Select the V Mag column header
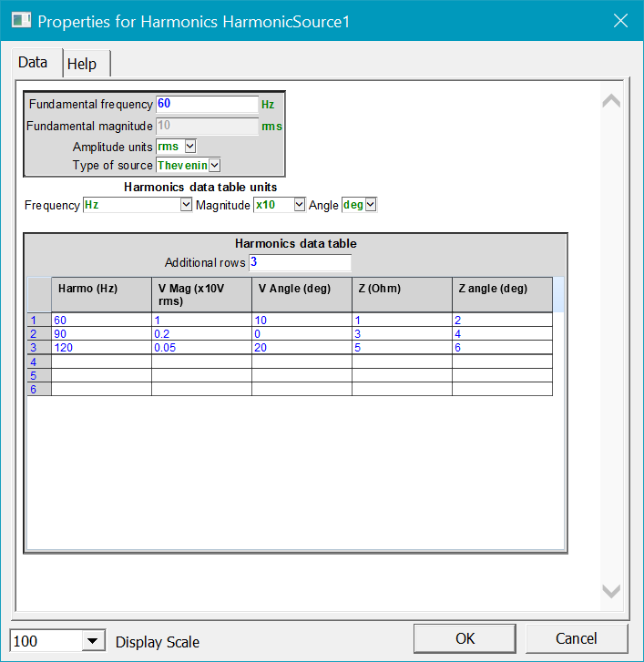644x662 pixels. [x=201, y=295]
